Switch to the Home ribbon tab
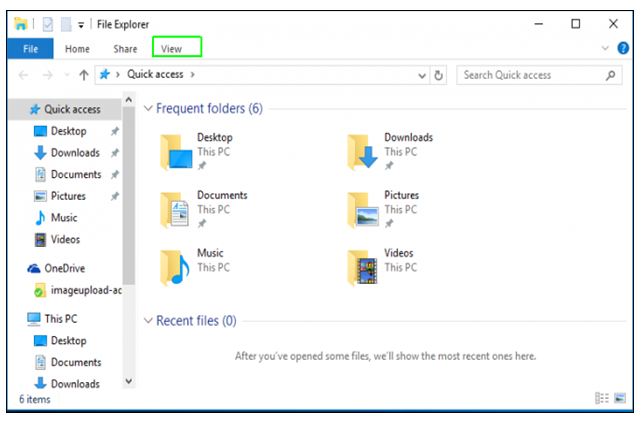The height and width of the screenshot is (424, 641). (77, 49)
